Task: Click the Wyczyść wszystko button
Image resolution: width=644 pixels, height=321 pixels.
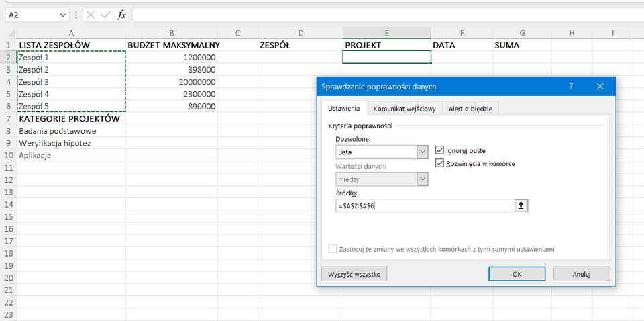Action: point(354,274)
